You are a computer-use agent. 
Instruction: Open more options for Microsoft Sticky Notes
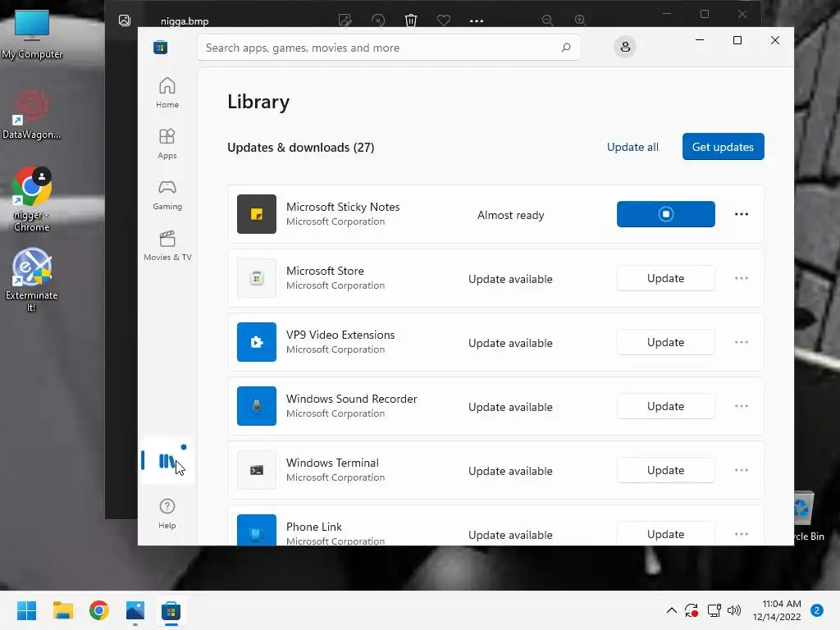[x=742, y=214]
